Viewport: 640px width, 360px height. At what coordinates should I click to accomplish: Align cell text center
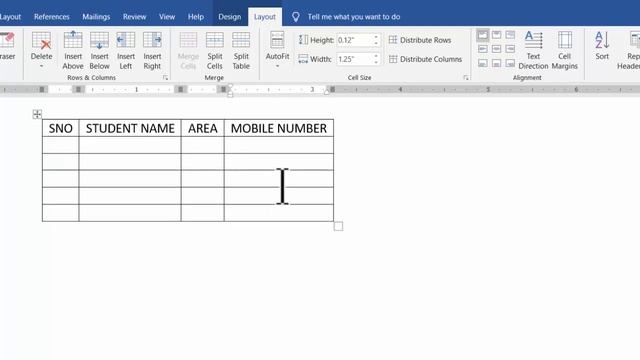click(496, 49)
